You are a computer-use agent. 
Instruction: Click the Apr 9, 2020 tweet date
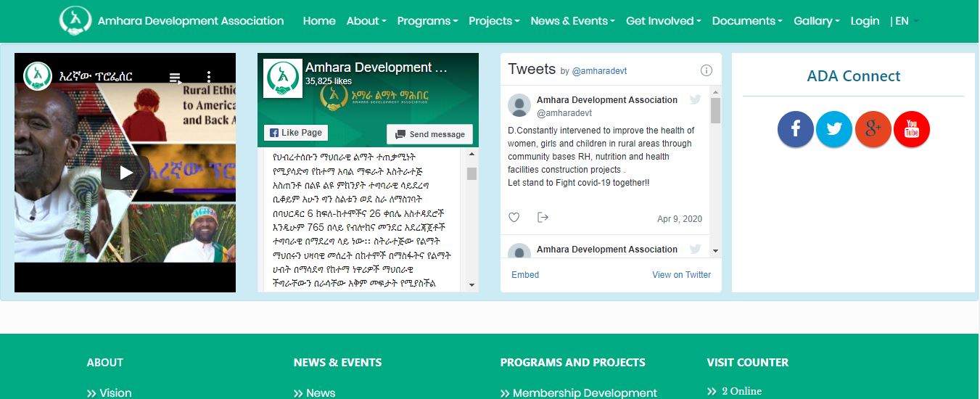pyautogui.click(x=680, y=219)
